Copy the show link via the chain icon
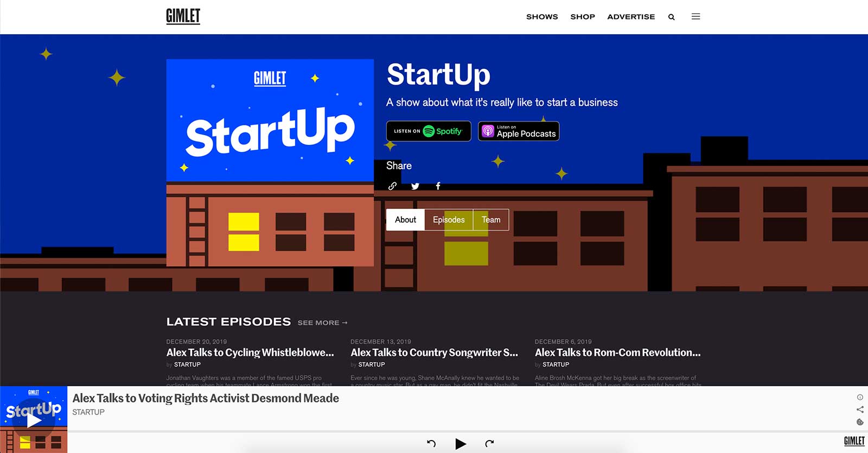868x453 pixels. pyautogui.click(x=392, y=186)
